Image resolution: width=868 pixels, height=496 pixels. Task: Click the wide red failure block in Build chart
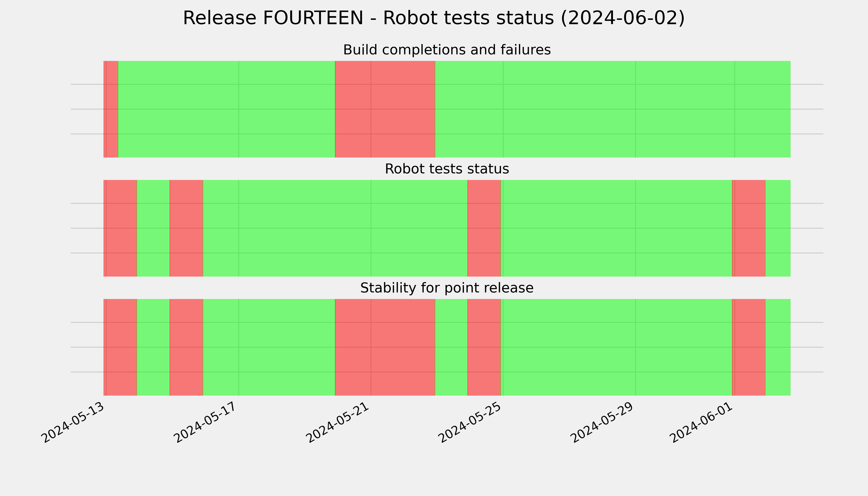385,109
